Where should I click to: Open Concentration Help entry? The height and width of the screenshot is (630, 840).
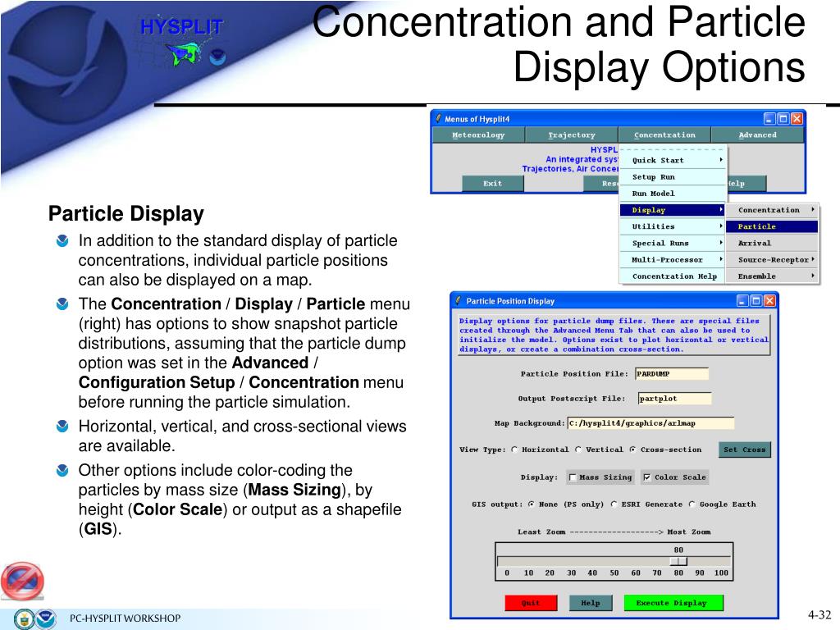point(673,276)
